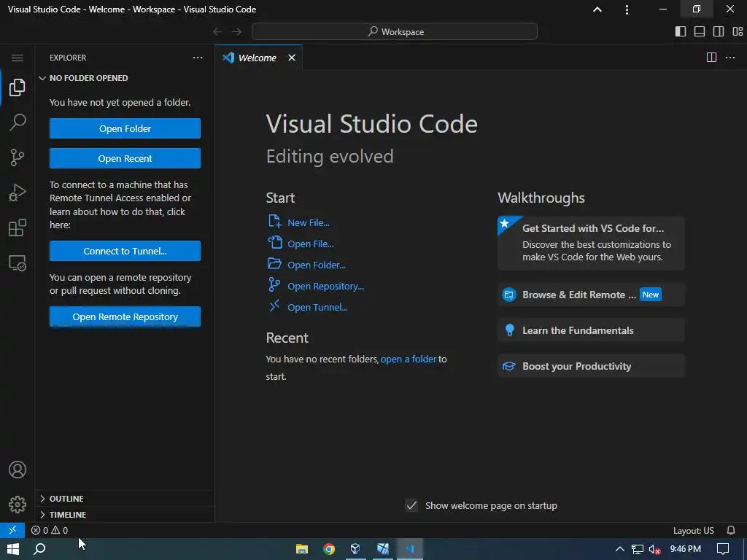Click the title bar up chevron
Screen dimensions: 747x560
pos(597,9)
